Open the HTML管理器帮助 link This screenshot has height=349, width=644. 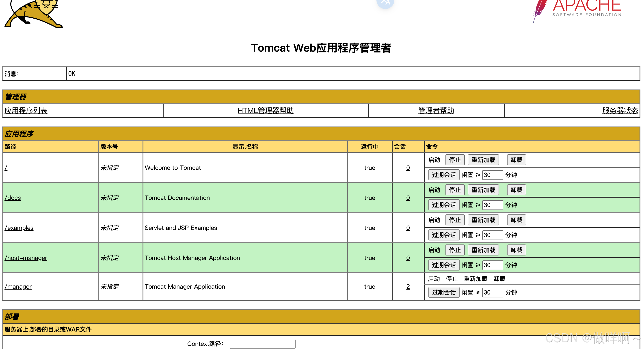pos(266,111)
